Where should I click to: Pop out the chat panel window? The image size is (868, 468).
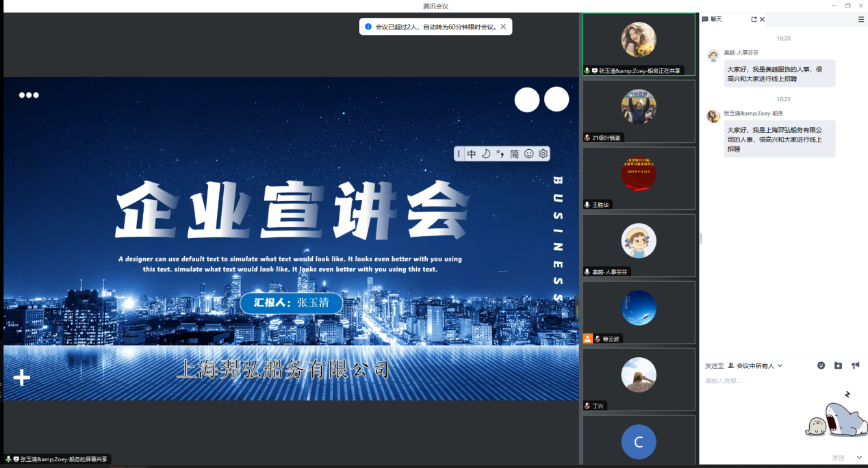754,19
